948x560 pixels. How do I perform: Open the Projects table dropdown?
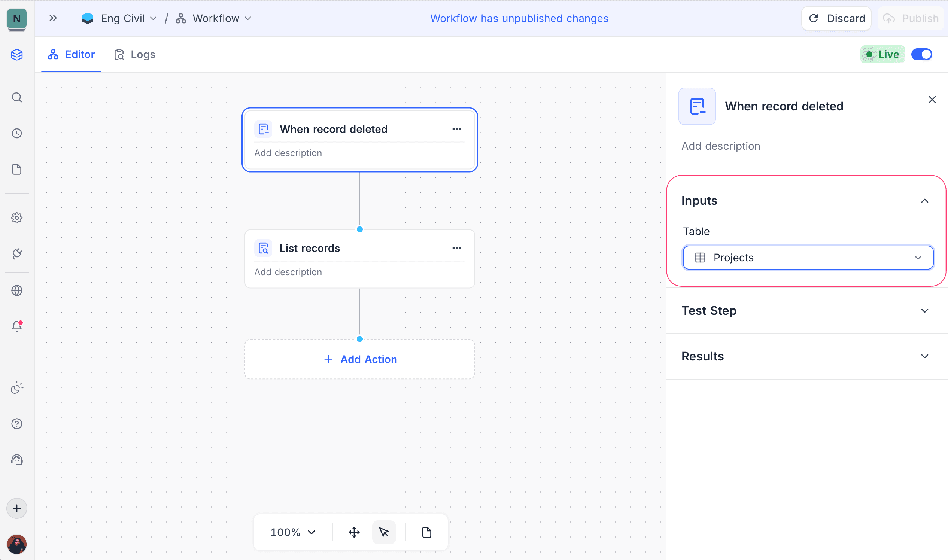808,258
